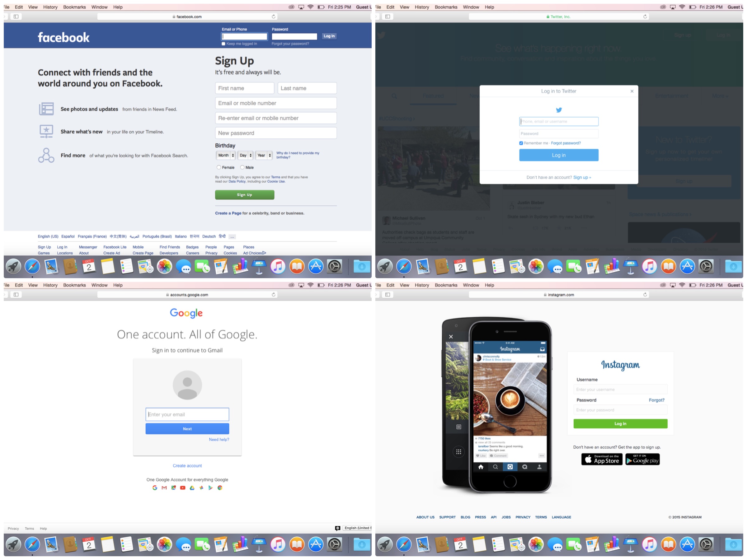747x560 pixels.
Task: Focus the Enter your username field on Instagram
Action: [620, 390]
